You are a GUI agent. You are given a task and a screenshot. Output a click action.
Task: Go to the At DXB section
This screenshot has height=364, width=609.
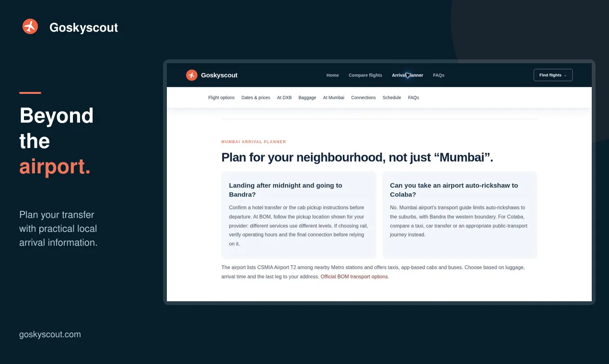284,98
